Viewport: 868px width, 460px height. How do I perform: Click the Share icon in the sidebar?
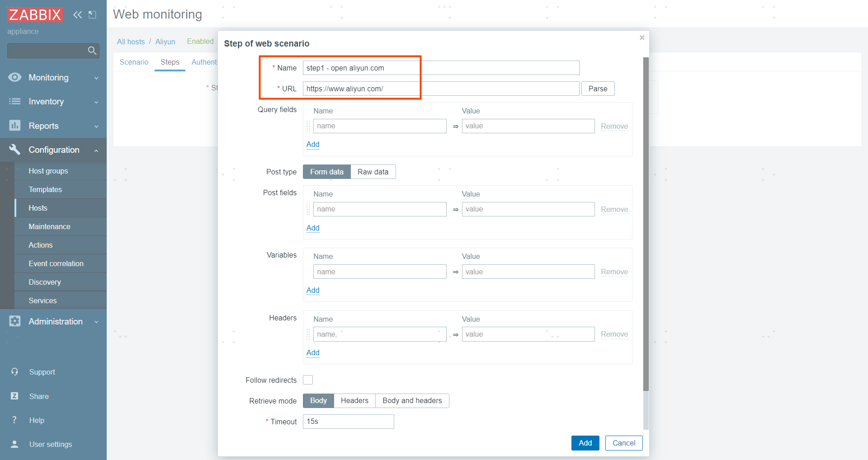pos(15,396)
